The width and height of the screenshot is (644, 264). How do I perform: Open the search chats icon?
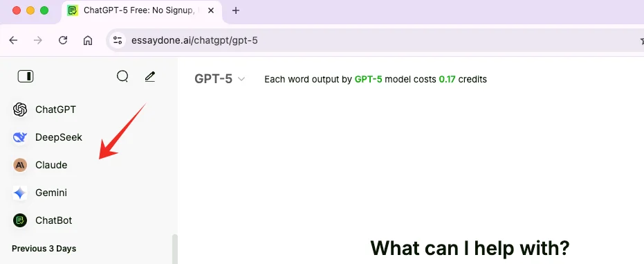point(122,76)
